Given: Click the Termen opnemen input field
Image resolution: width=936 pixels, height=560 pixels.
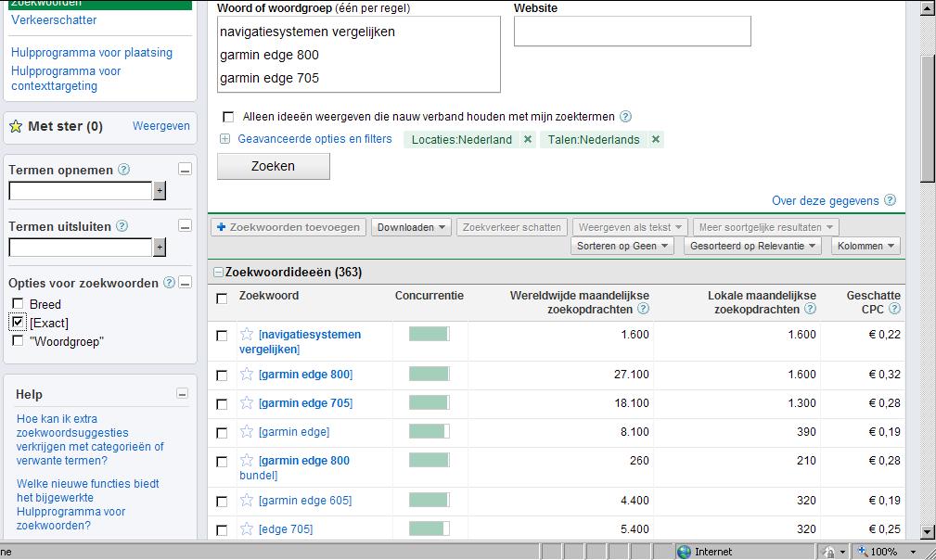Looking at the screenshot, I should point(81,191).
